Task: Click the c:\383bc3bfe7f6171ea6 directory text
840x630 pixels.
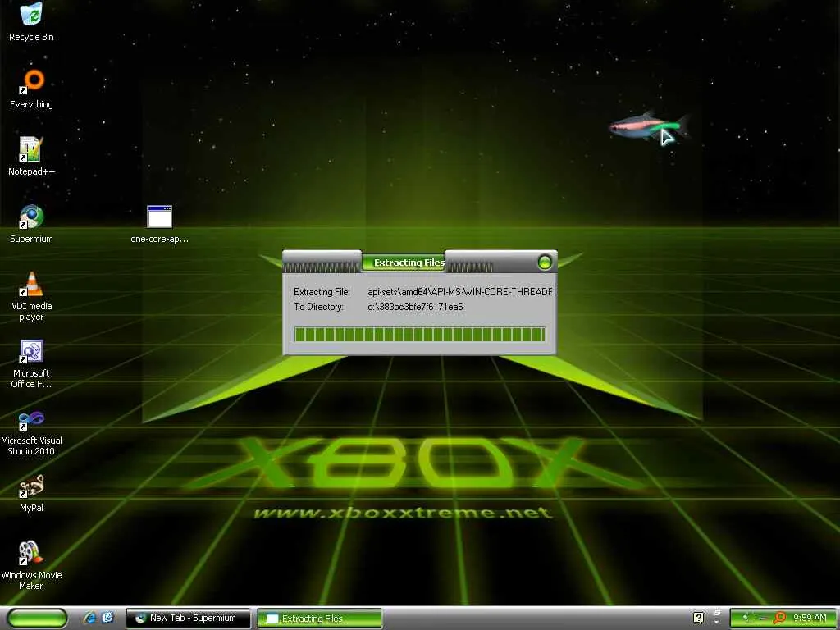Action: pyautogui.click(x=415, y=307)
